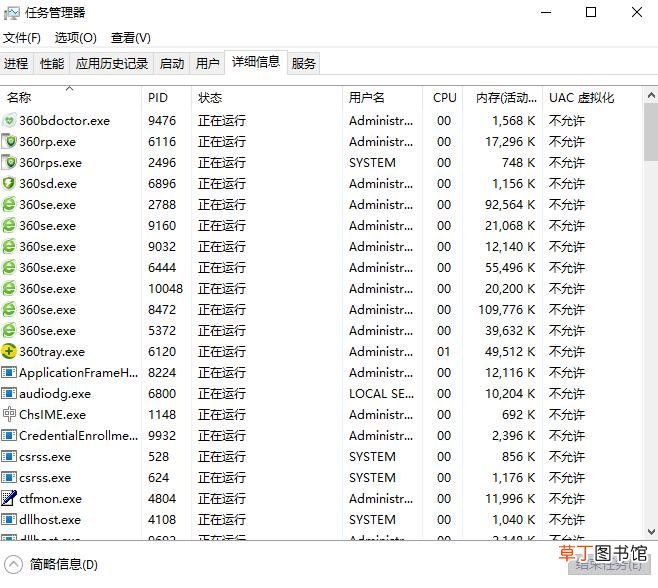Click the ApplicationFrameHost process icon
This screenshot has width=658, height=588.
click(x=9, y=373)
